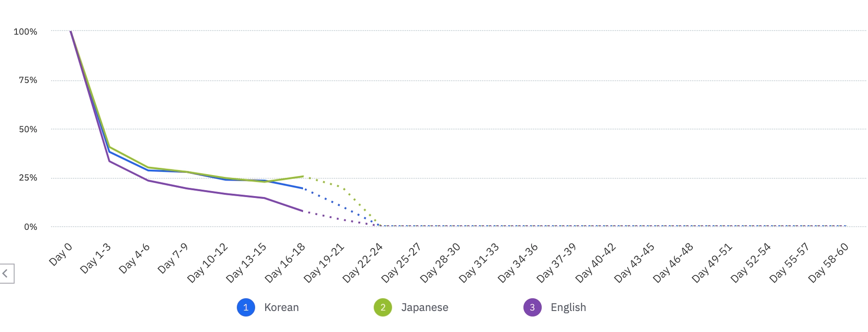Click Japanese line endpoint at Day 16-18
The height and width of the screenshot is (332, 868).
point(303,176)
